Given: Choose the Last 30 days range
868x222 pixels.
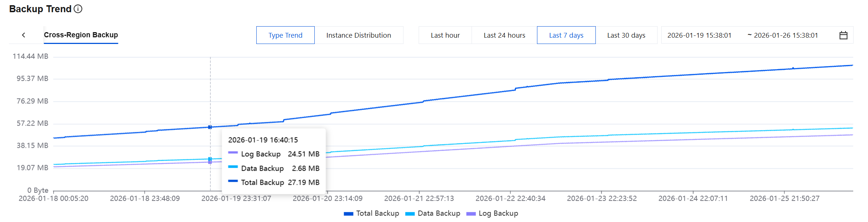Looking at the screenshot, I should tap(626, 35).
